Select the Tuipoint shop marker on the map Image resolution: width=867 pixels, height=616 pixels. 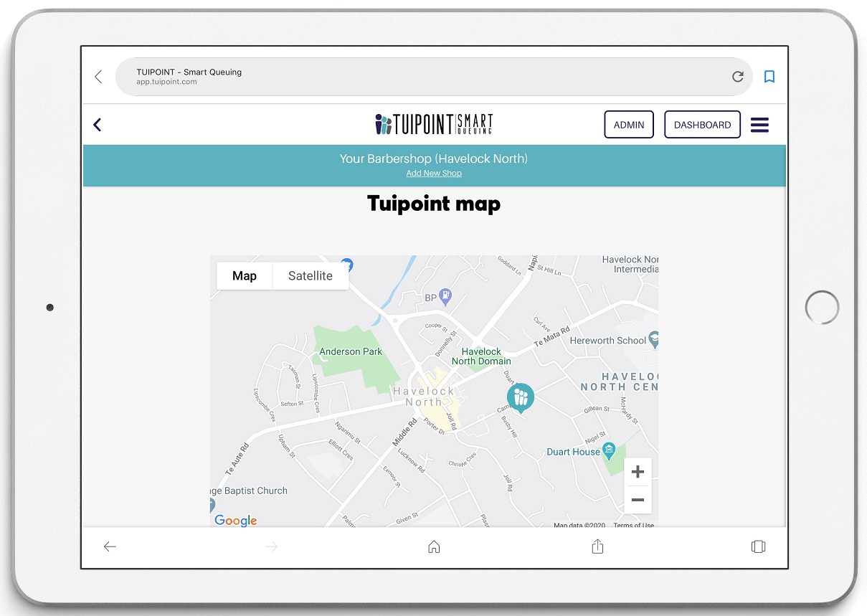point(521,398)
